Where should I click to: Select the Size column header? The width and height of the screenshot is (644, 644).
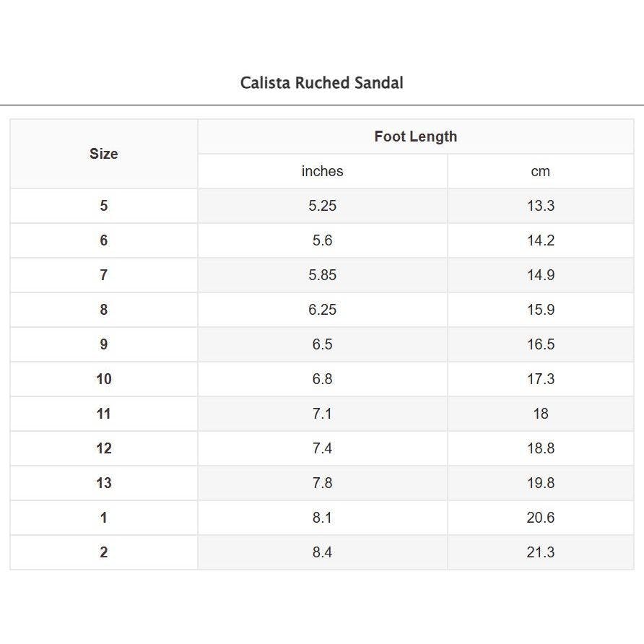click(x=103, y=154)
